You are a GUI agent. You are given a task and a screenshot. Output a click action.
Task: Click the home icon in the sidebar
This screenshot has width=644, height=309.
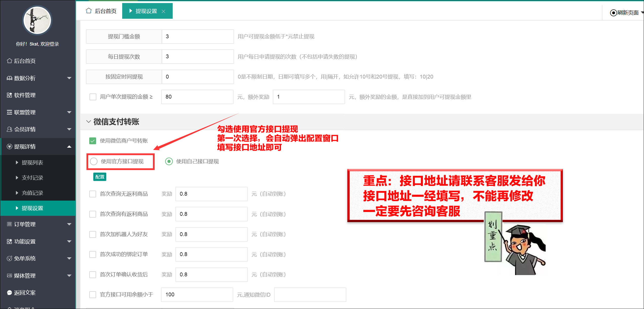(x=9, y=61)
